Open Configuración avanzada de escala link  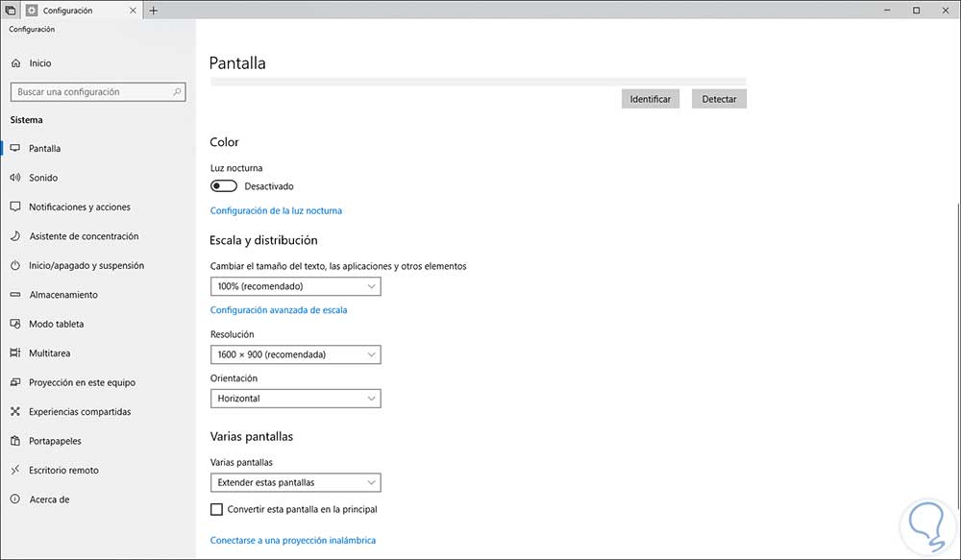(279, 310)
